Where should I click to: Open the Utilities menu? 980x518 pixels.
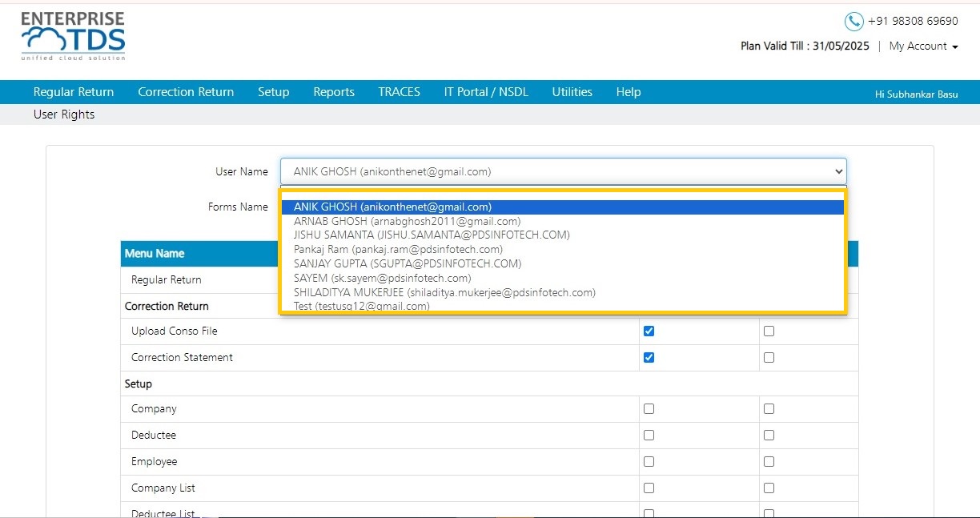pyautogui.click(x=572, y=92)
